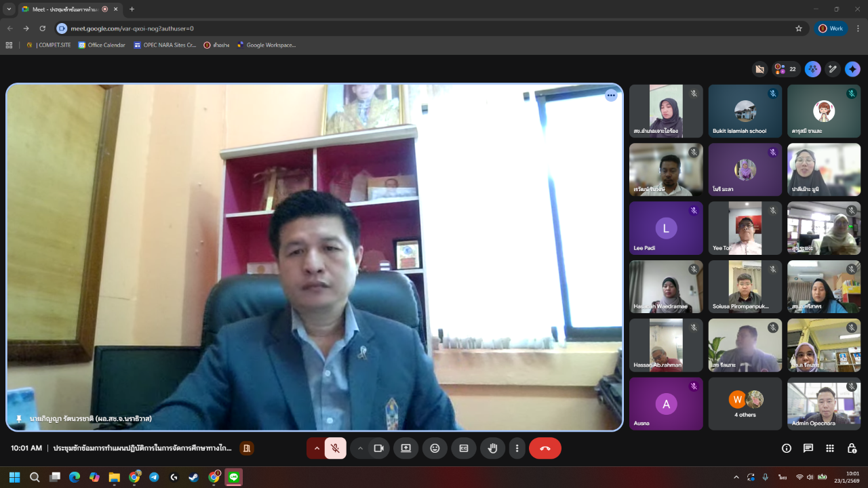This screenshot has height=488, width=868.
Task: Open the emoji reactions button
Action: (435, 448)
